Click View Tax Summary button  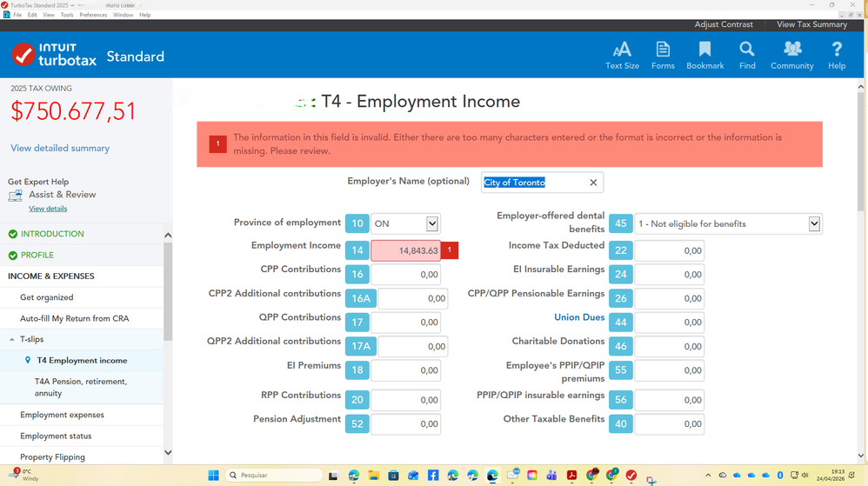811,24
